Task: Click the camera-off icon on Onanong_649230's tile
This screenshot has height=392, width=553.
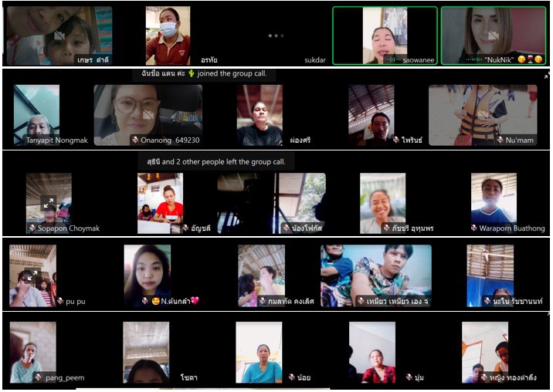Action: (148, 115)
